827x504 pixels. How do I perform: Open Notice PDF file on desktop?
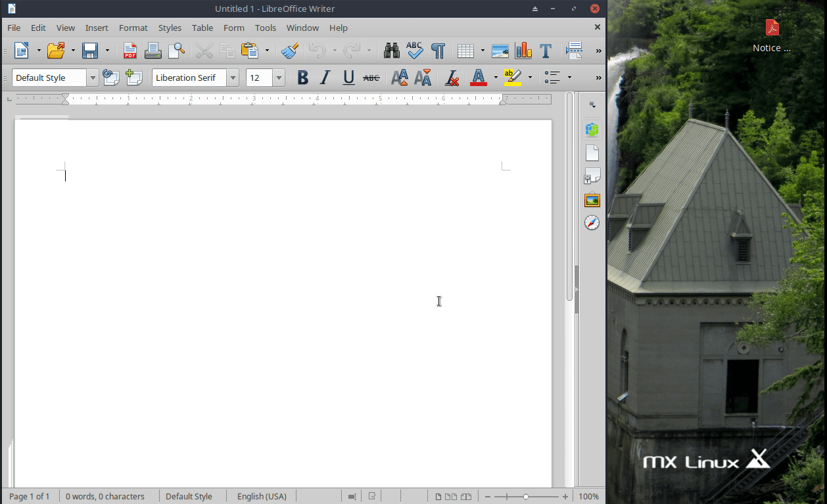click(772, 35)
